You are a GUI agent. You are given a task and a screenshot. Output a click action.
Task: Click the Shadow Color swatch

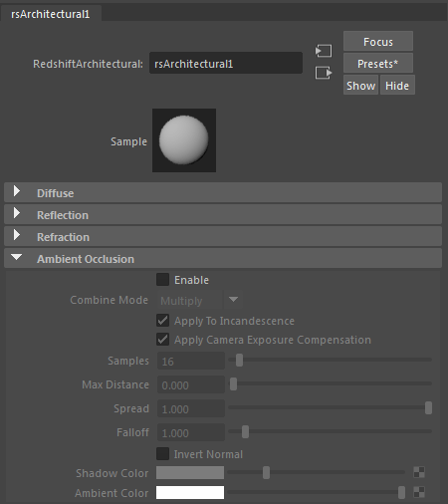(x=190, y=473)
